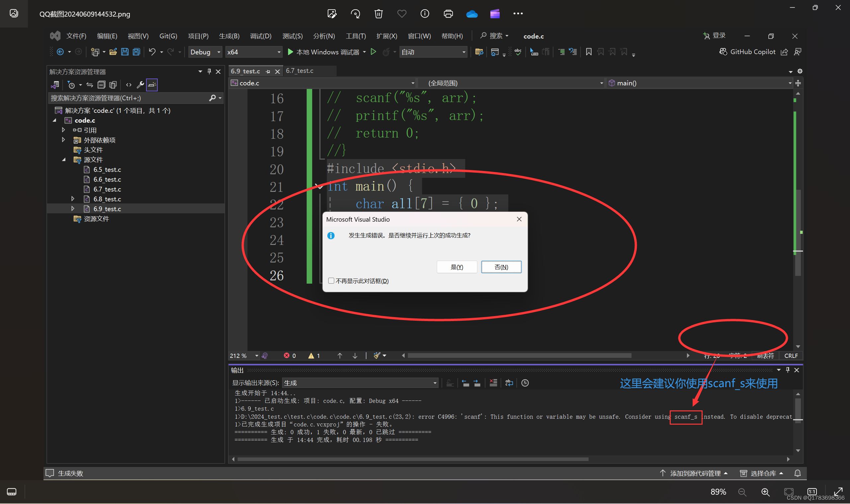Open the 调试(D) menu

click(260, 36)
